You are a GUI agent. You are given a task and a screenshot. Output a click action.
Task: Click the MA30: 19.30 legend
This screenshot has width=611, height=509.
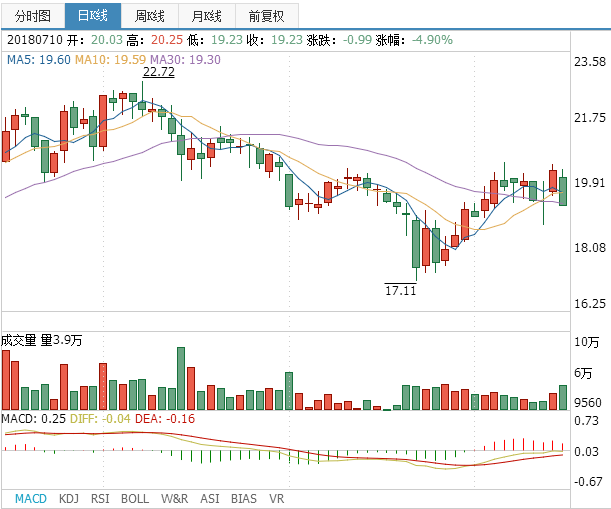point(185,60)
